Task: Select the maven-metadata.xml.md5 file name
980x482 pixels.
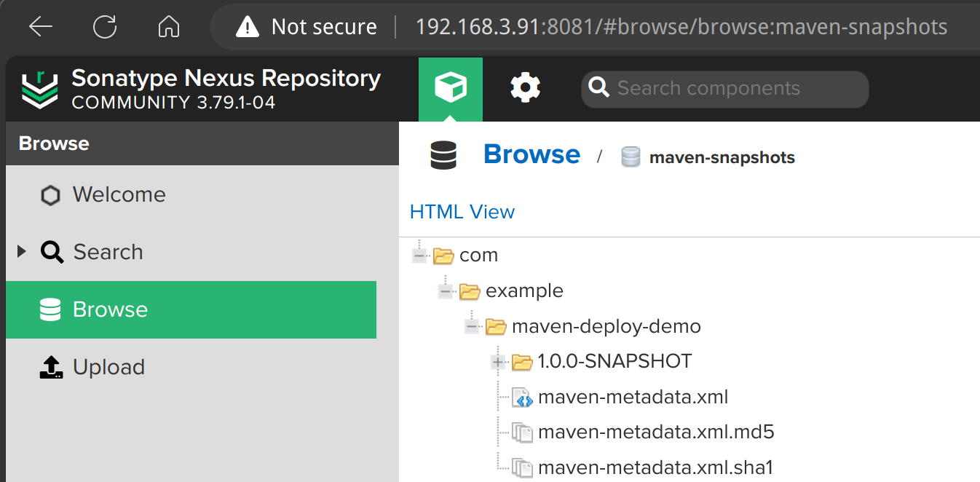Action: tap(656, 433)
